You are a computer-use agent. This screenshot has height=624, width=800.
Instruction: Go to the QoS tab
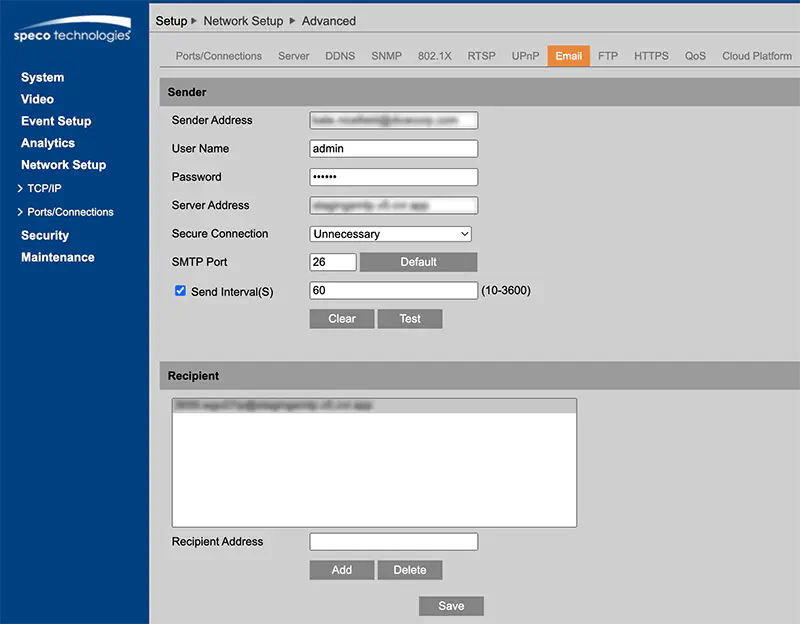pyautogui.click(x=695, y=56)
